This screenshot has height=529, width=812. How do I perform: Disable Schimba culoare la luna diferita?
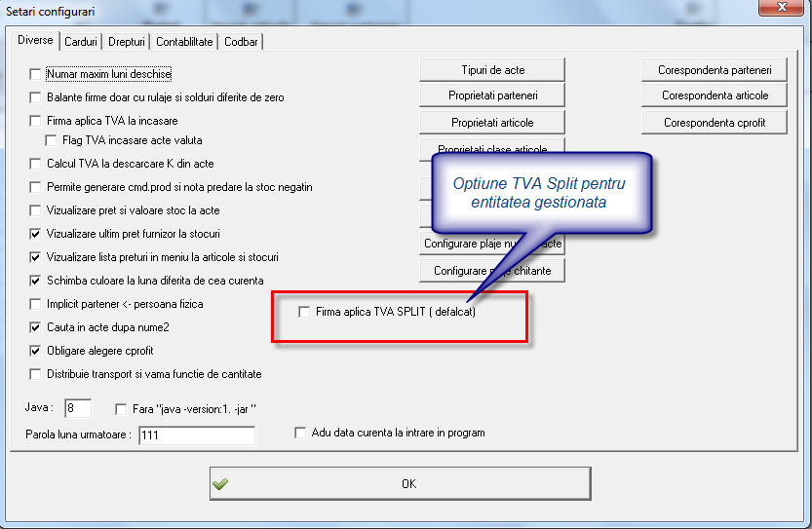click(x=35, y=281)
